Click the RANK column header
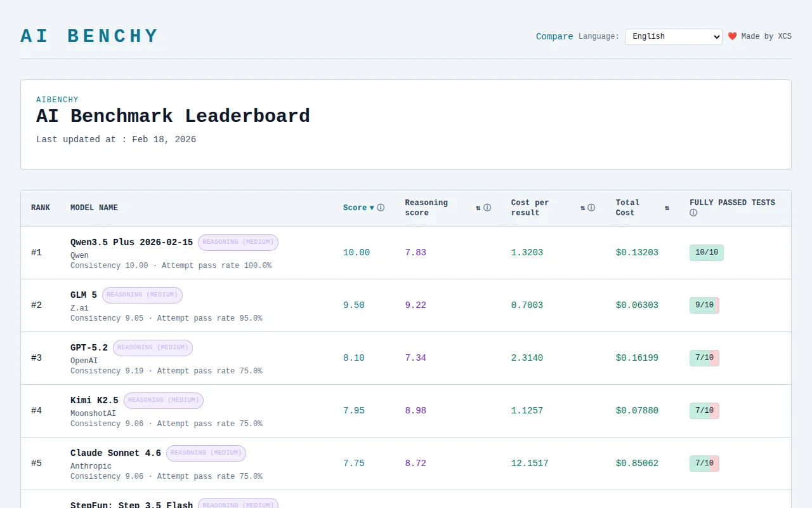812x508 pixels. (41, 208)
